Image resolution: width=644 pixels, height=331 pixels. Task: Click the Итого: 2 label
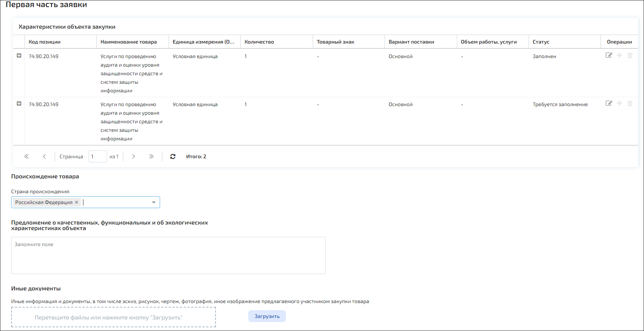pyautogui.click(x=196, y=156)
